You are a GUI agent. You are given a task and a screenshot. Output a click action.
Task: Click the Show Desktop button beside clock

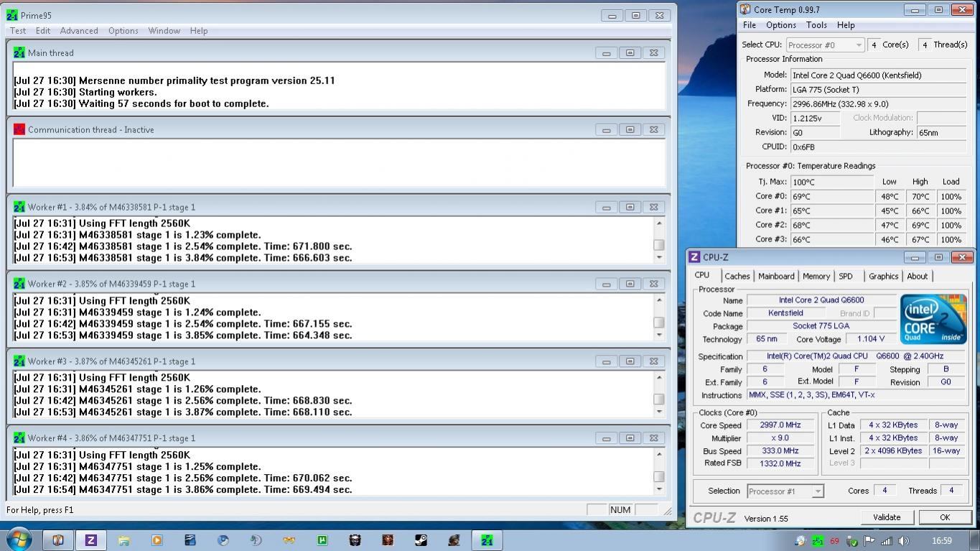pos(974,540)
